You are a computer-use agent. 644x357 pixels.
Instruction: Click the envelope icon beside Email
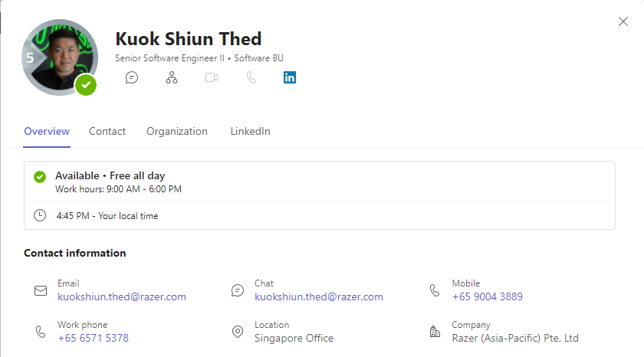40,290
